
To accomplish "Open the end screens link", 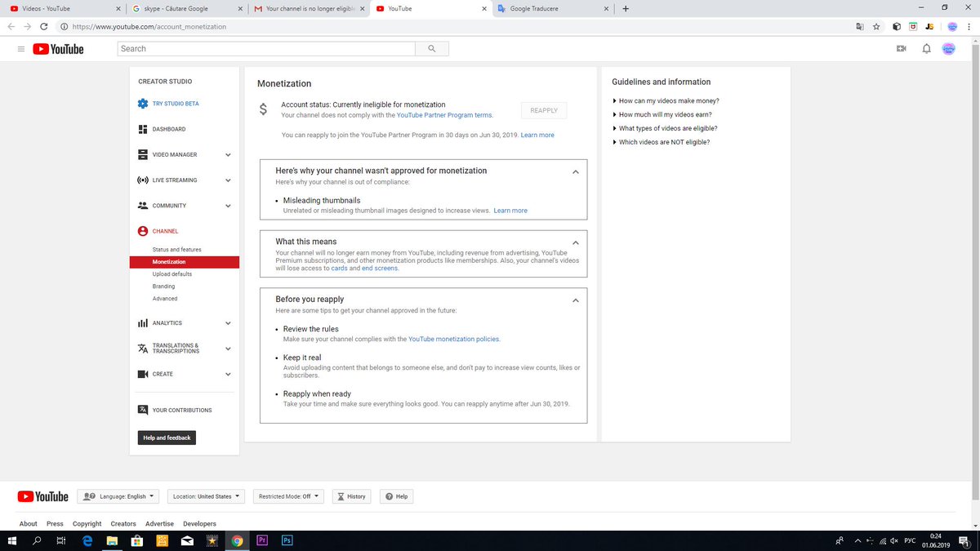I will 381,268.
